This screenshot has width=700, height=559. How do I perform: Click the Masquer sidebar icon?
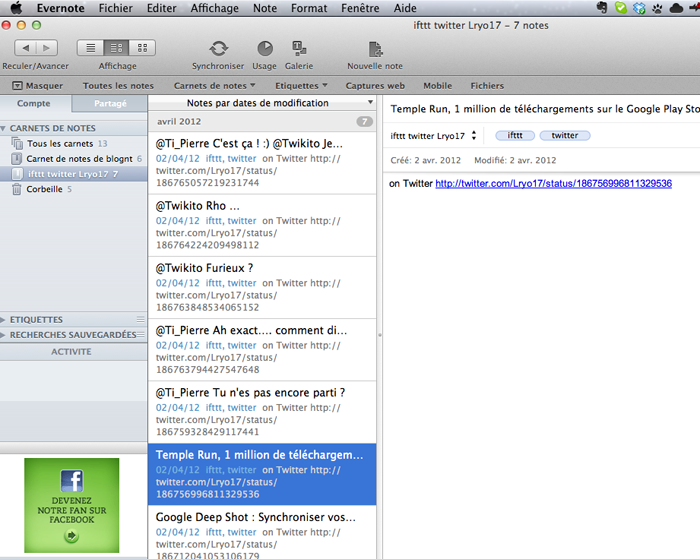37,86
